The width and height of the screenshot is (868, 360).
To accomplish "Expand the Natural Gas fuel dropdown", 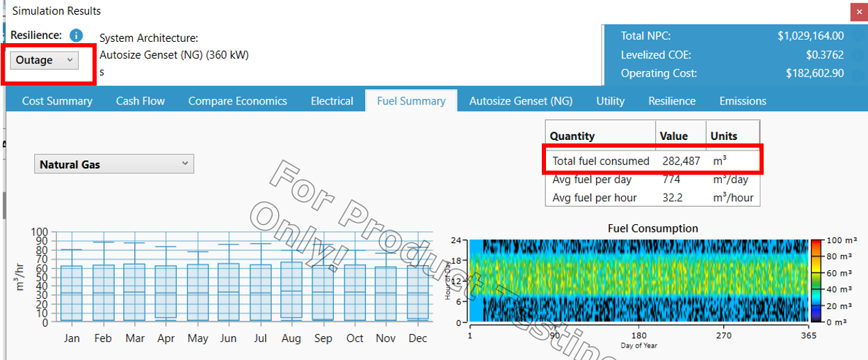I will [114, 164].
